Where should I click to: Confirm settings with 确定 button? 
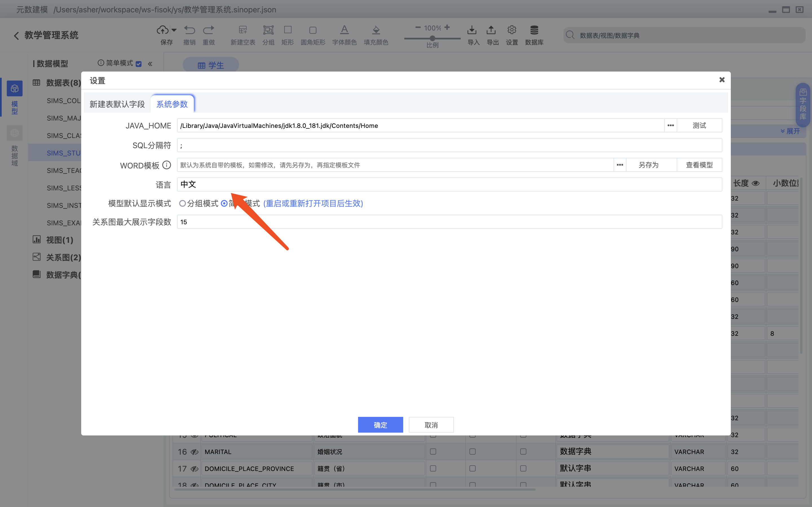pyautogui.click(x=380, y=424)
